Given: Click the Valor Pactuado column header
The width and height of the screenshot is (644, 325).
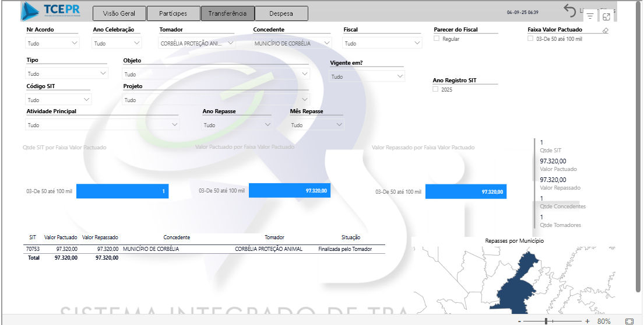Looking at the screenshot, I should pyautogui.click(x=61, y=237).
